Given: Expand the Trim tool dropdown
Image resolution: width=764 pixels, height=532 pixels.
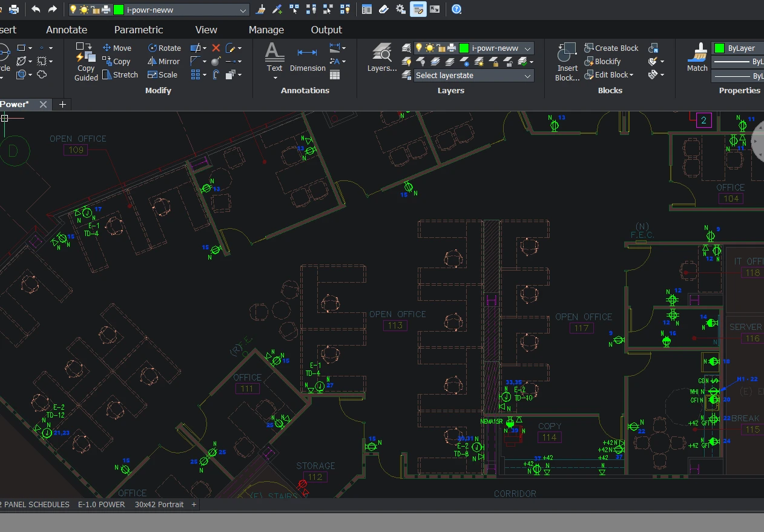Looking at the screenshot, I should point(205,48).
